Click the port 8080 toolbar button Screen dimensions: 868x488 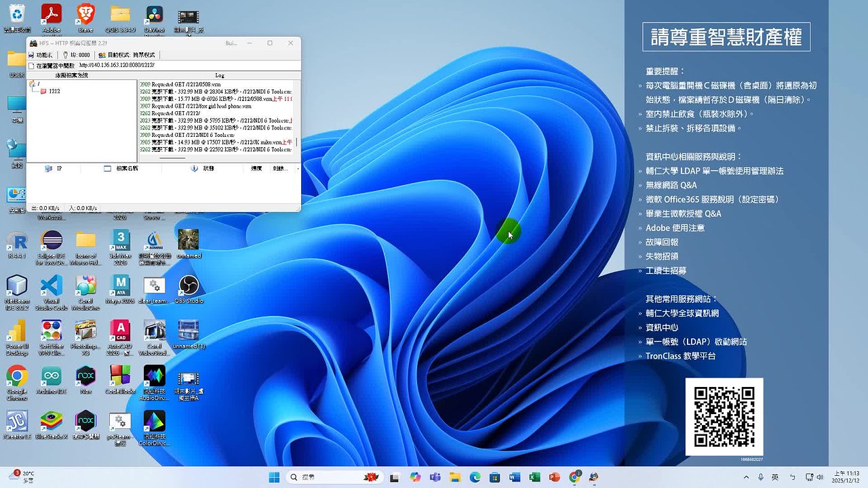[x=77, y=55]
